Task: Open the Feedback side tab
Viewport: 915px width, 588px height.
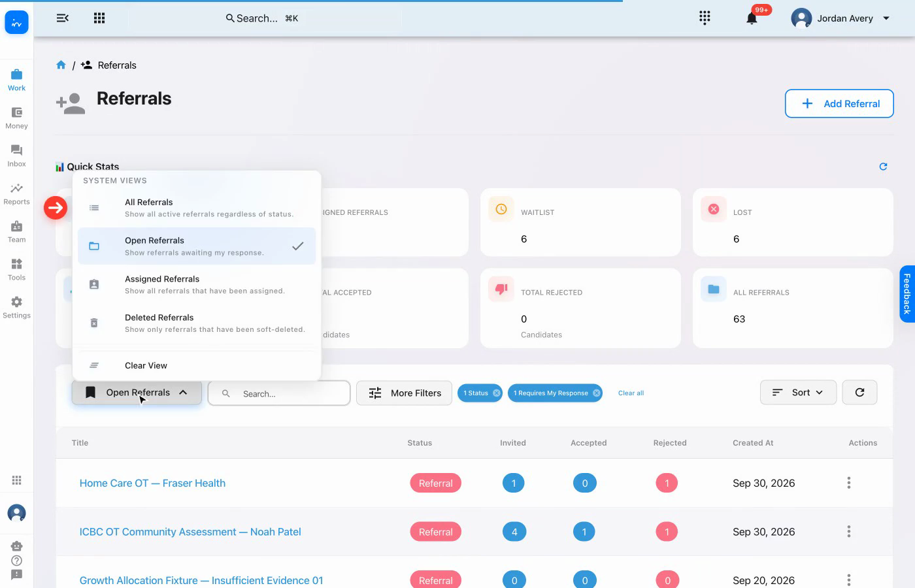Action: pos(907,294)
